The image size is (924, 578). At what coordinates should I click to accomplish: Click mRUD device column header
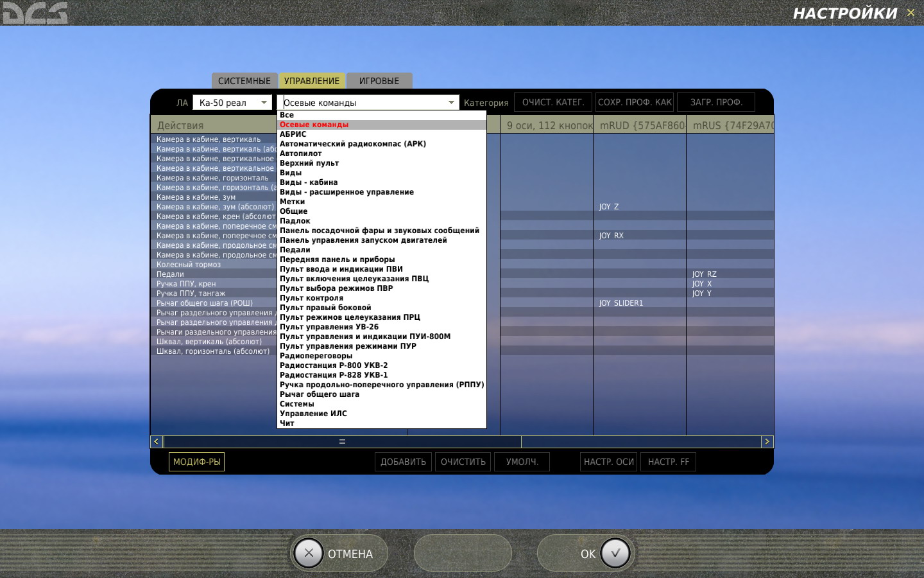pos(640,125)
